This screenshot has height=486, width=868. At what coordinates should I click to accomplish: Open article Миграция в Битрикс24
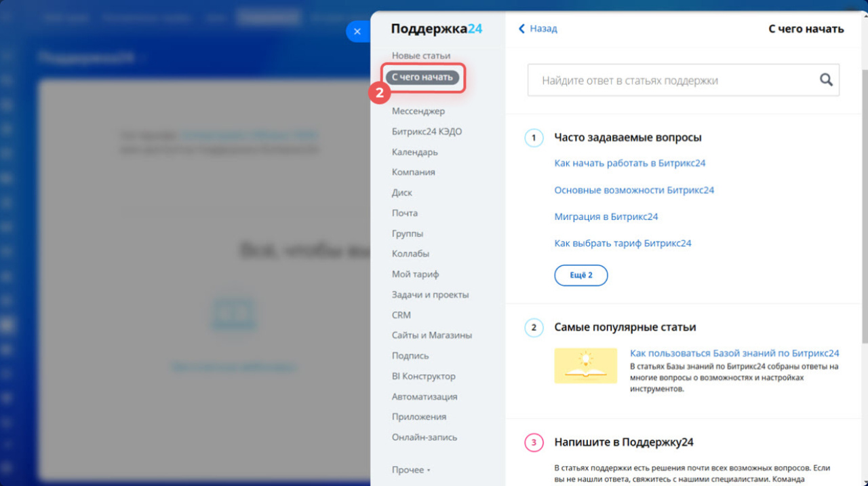coord(606,217)
